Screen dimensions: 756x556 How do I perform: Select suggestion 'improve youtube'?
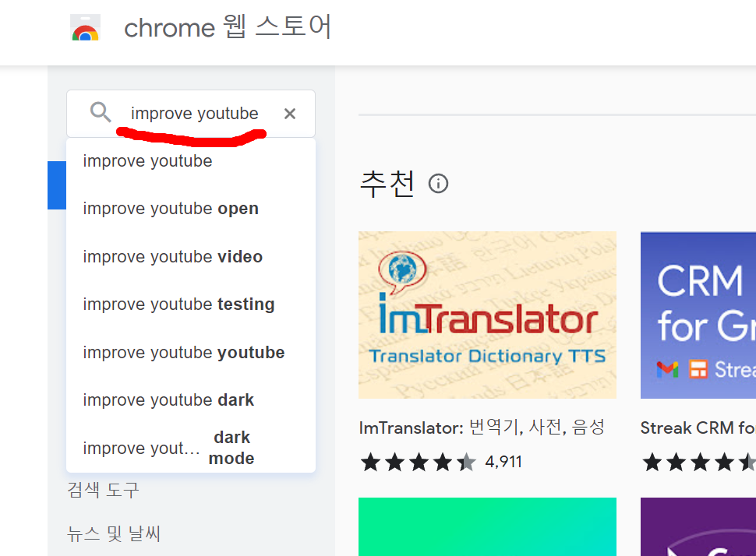point(191,161)
